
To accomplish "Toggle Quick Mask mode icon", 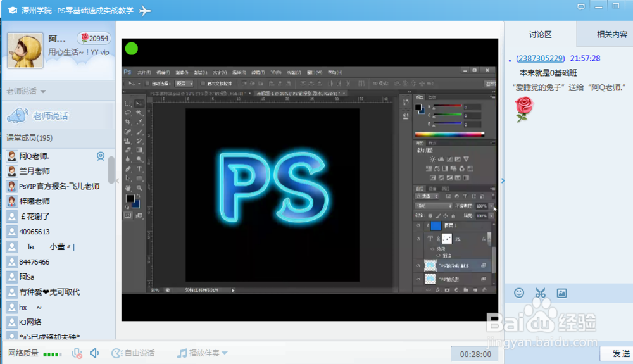I will point(128,215).
